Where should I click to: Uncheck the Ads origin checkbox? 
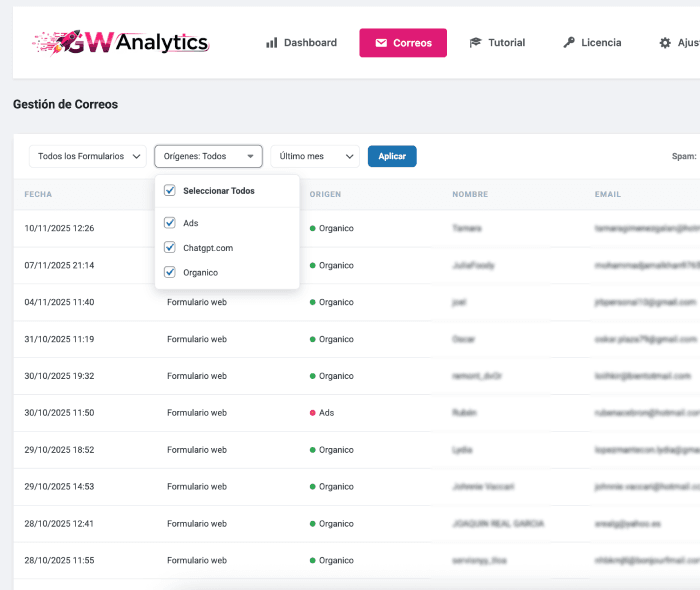170,223
